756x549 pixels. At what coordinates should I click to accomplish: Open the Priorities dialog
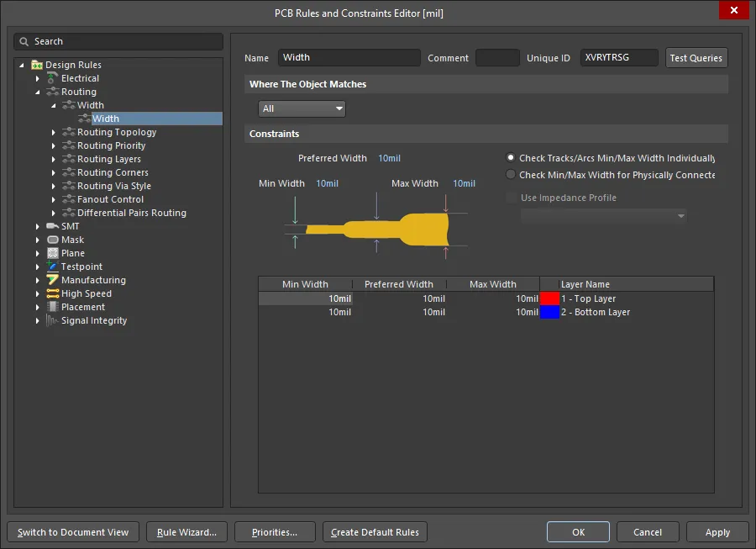[x=275, y=532]
